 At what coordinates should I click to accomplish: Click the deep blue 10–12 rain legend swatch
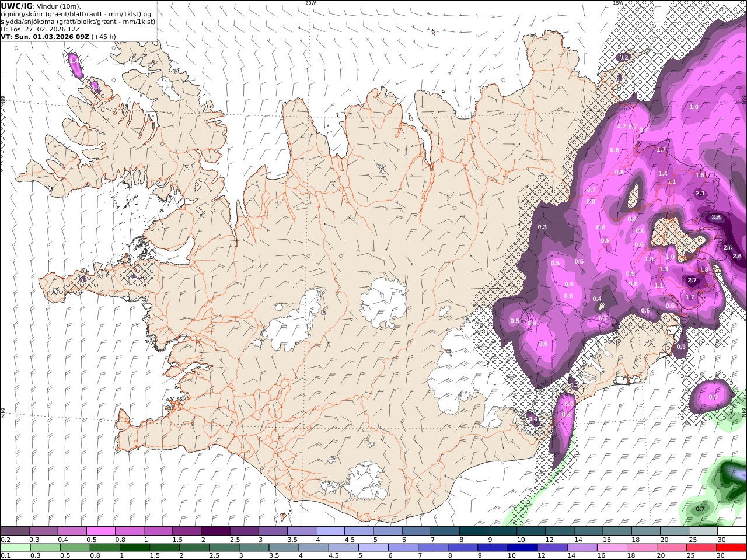pos(522,548)
